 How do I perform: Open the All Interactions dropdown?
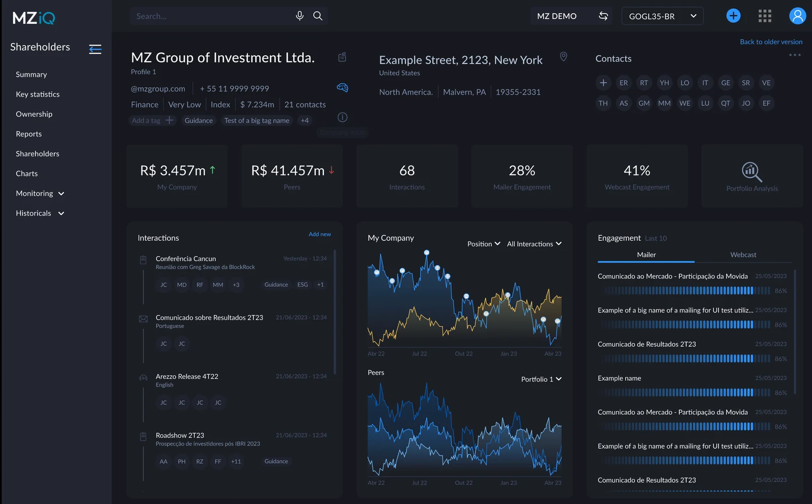pos(534,244)
